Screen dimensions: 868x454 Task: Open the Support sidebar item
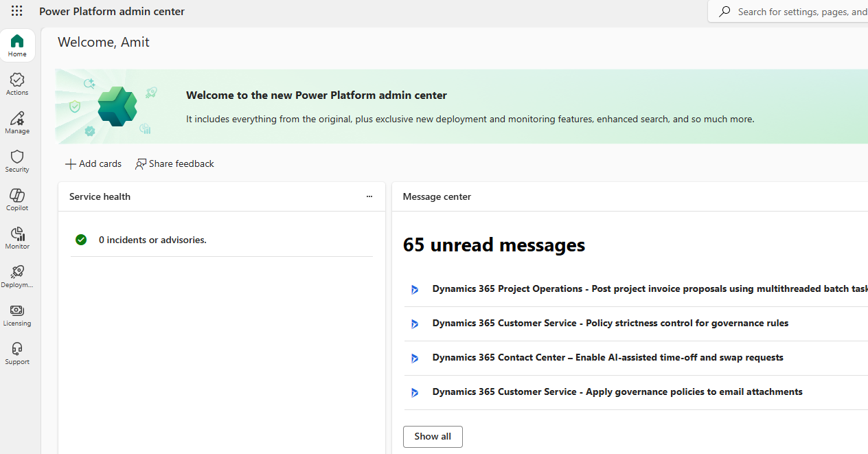click(x=17, y=353)
